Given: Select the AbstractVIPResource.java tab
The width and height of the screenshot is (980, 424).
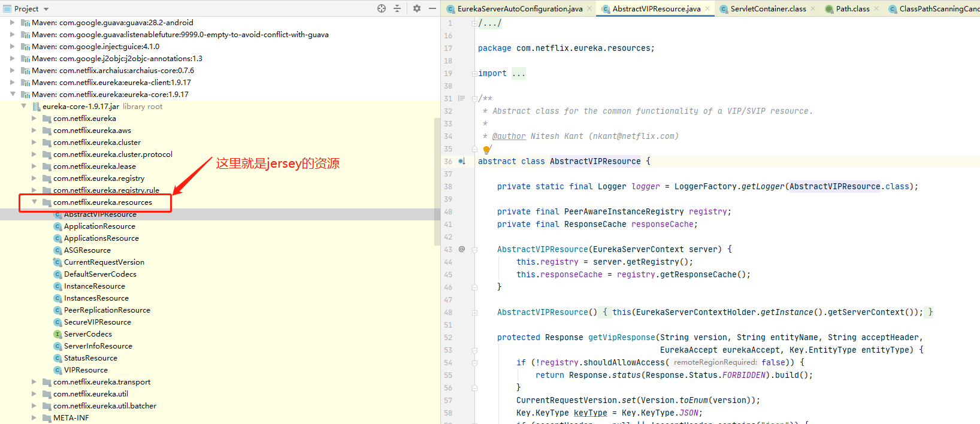Looking at the screenshot, I should [656, 8].
